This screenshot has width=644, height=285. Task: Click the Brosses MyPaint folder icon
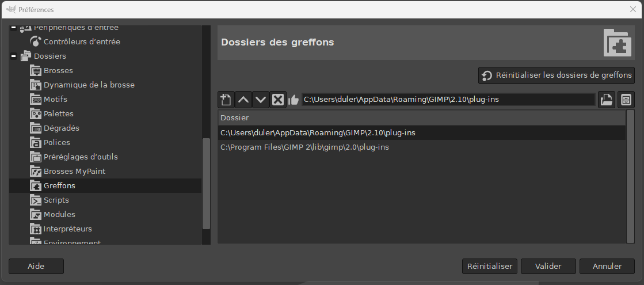pyautogui.click(x=36, y=171)
